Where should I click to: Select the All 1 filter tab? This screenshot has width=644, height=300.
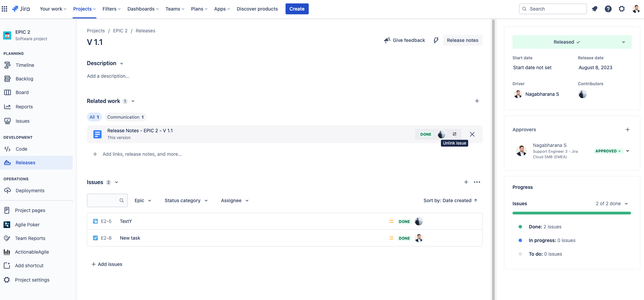point(94,117)
